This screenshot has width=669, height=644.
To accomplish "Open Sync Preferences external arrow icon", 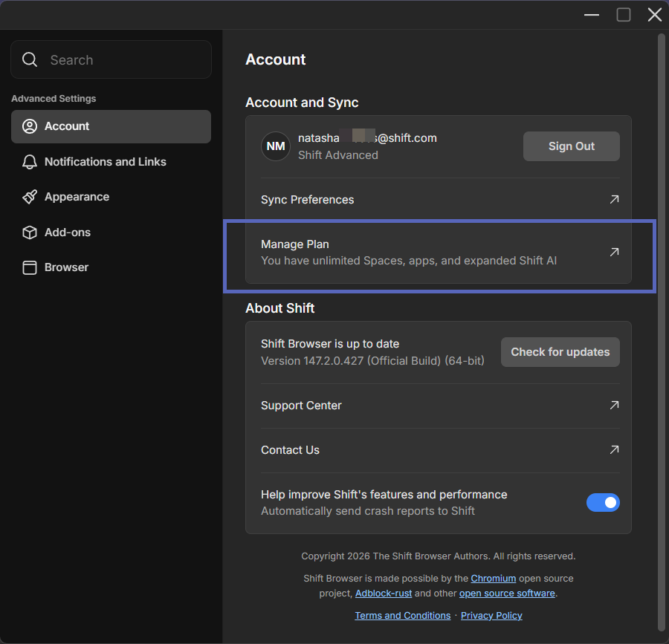I will (x=615, y=200).
